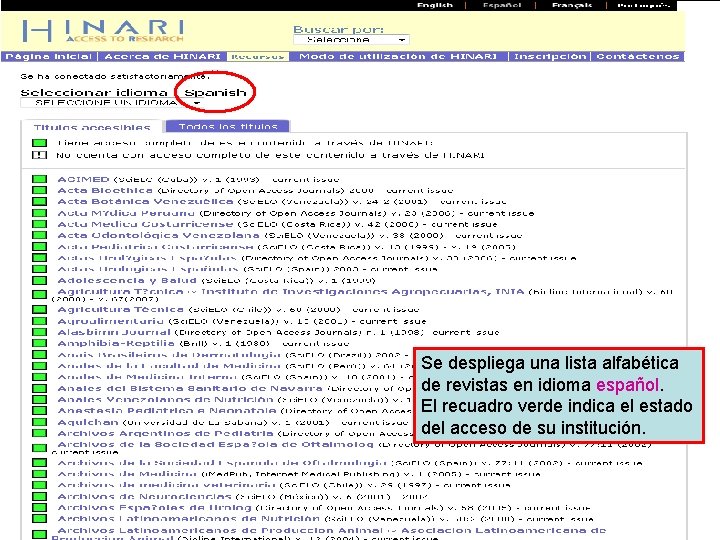Open Acerca de HINARI menu
This screenshot has width=720, height=540.
(x=163, y=56)
